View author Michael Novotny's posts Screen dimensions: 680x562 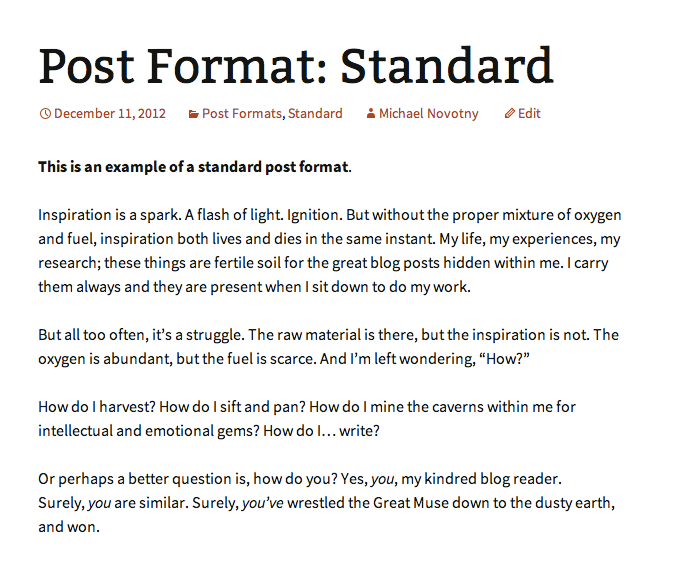click(428, 114)
